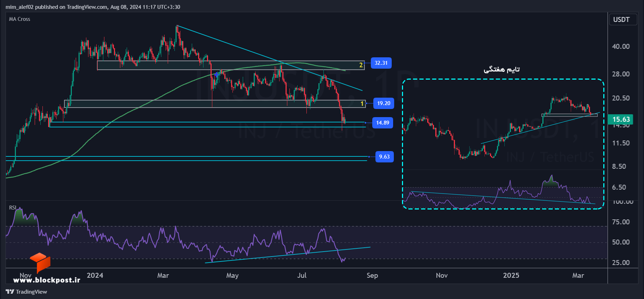Click the Persian weekly timeframe title text
Image resolution: width=644 pixels, height=299 pixels.
click(501, 69)
